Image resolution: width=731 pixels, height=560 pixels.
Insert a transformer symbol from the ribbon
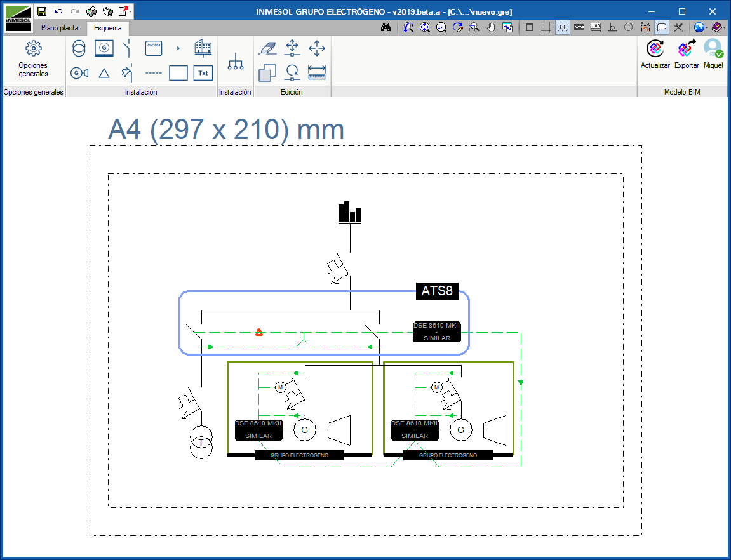tap(79, 48)
